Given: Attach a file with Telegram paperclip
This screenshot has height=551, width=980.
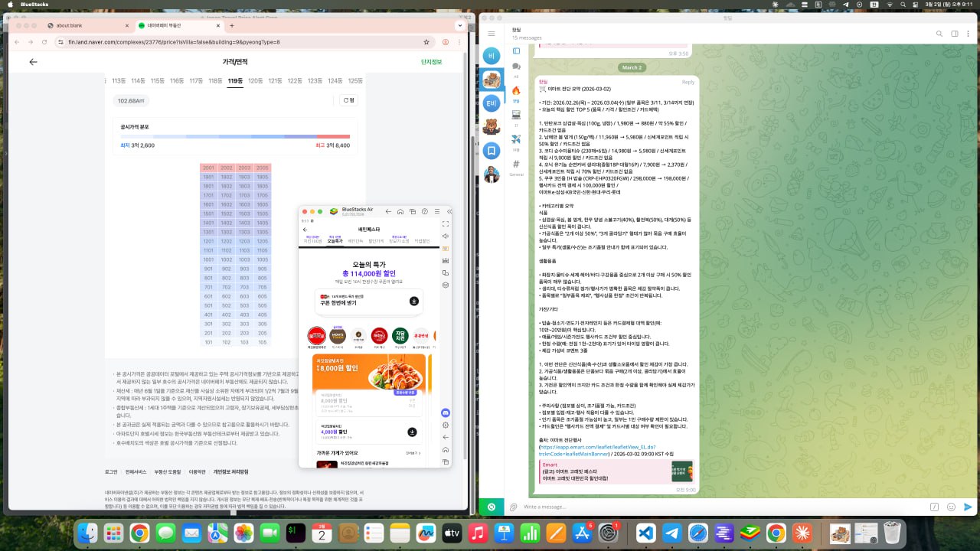Looking at the screenshot, I should tap(513, 507).
